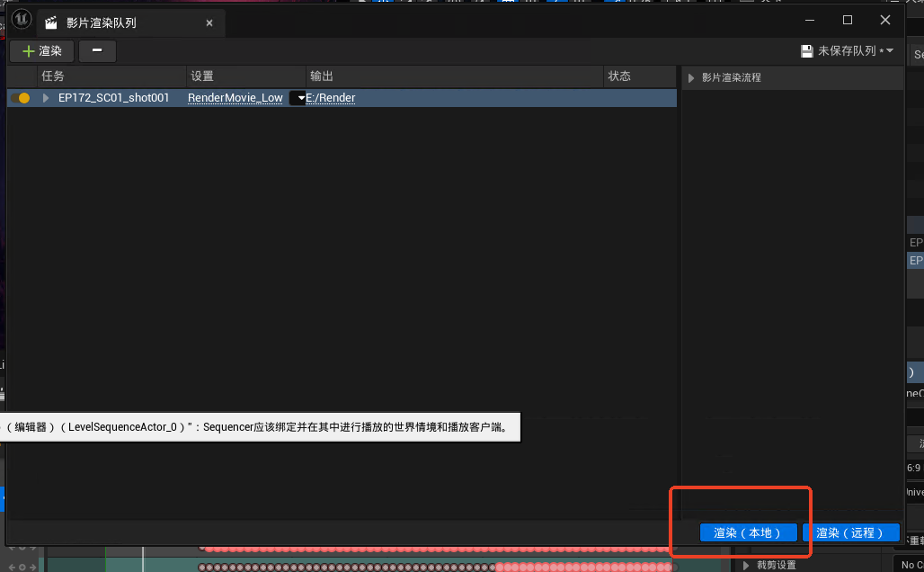The image size is (924, 572).
Task: Open the RenderMovie_Low settings link
Action: pyautogui.click(x=235, y=98)
